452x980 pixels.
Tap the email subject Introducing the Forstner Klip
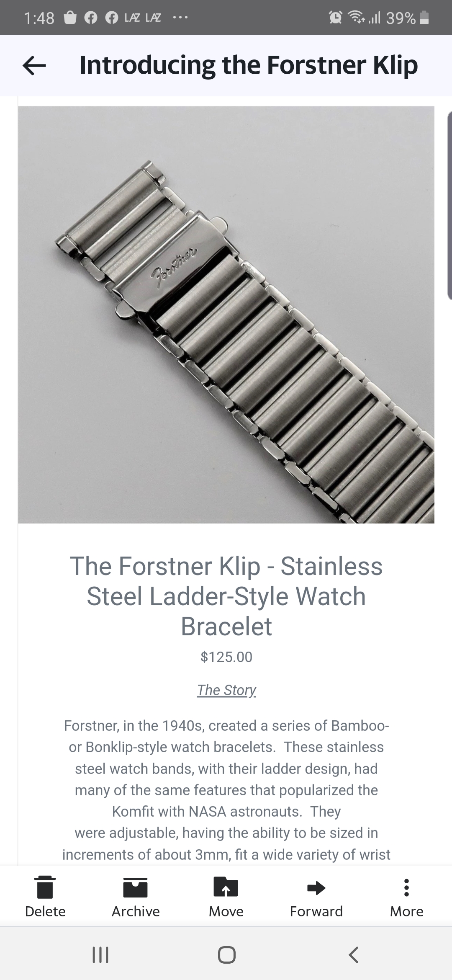pyautogui.click(x=249, y=65)
